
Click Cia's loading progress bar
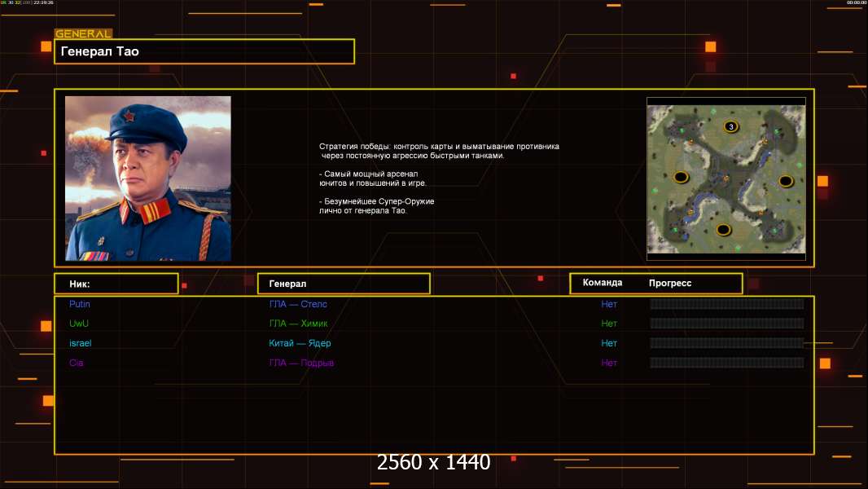pos(727,363)
